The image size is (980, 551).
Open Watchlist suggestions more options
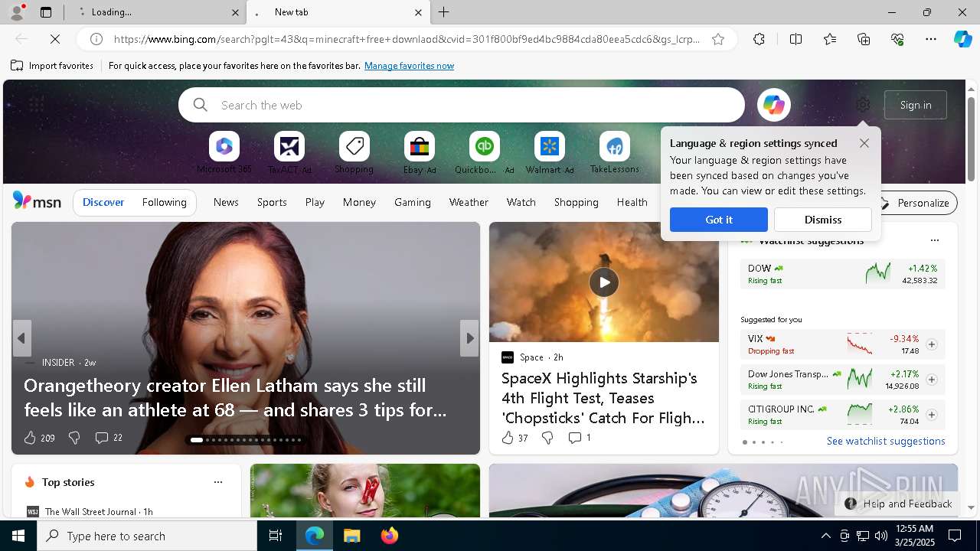point(934,240)
